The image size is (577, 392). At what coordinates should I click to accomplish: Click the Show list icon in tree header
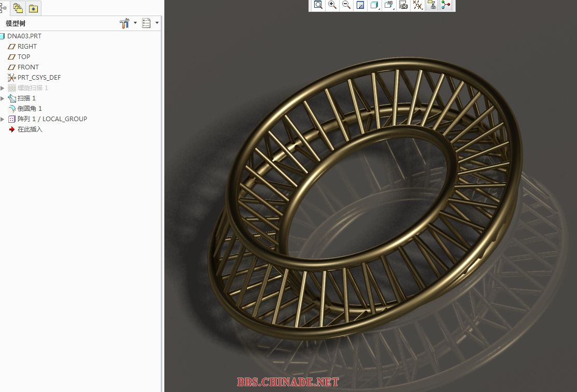(x=147, y=23)
